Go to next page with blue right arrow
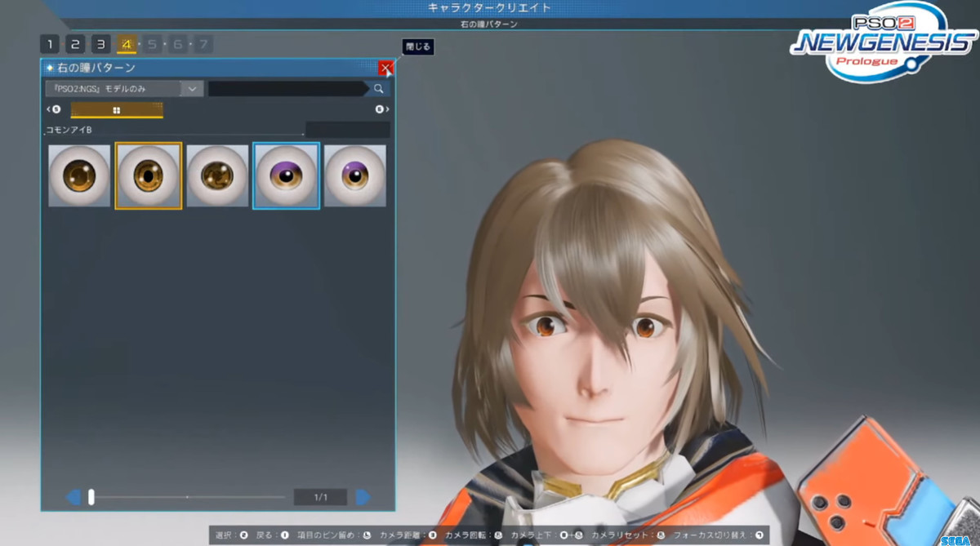980x546 pixels. tap(363, 497)
